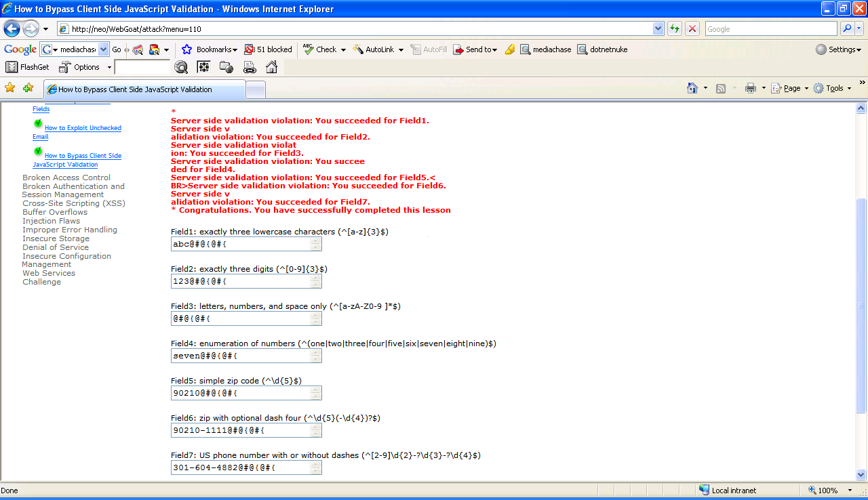868x500 pixels.
Task: Click the Print icon in command bar
Action: [x=750, y=88]
